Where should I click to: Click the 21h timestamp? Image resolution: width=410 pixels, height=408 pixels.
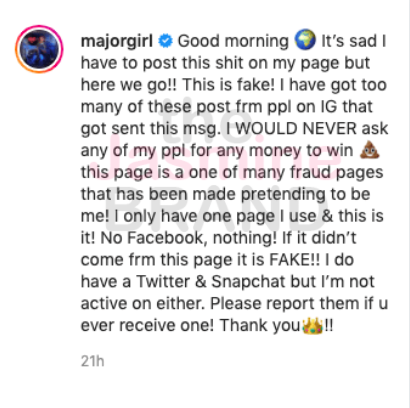pos(93,361)
